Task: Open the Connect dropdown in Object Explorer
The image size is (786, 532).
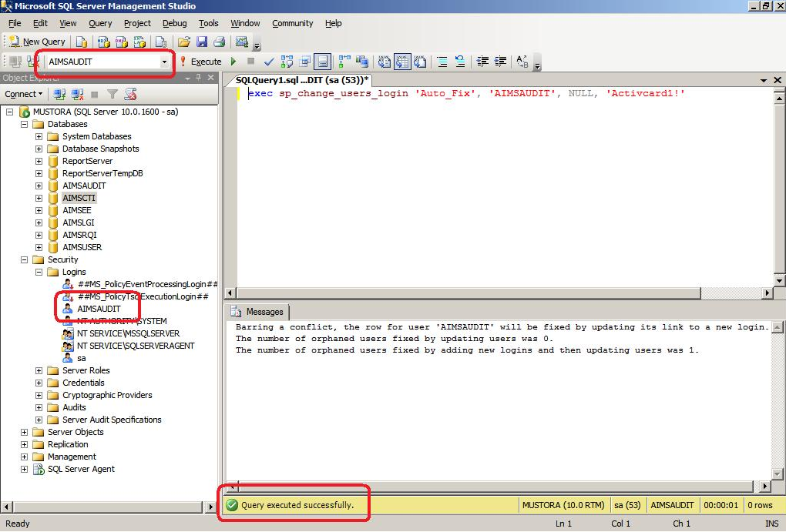Action: click(x=24, y=94)
